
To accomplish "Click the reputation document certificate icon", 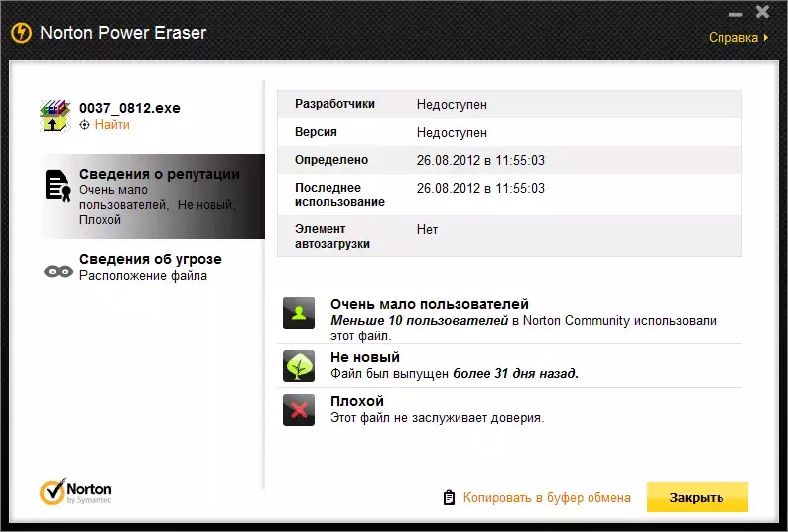I will click(58, 186).
